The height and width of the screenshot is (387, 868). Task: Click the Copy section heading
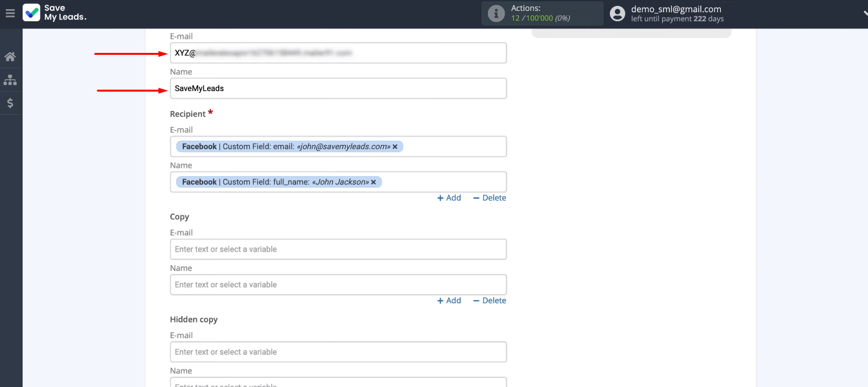point(179,217)
